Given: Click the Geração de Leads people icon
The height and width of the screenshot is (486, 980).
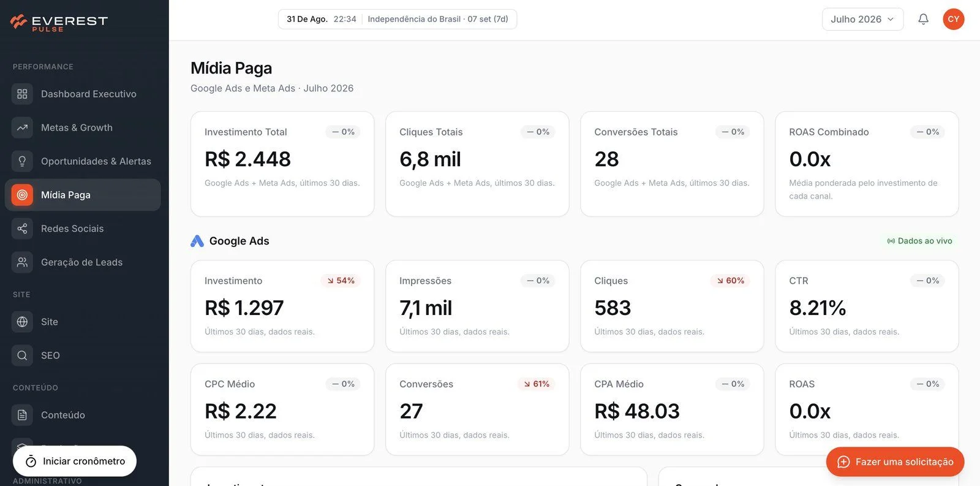Looking at the screenshot, I should click(x=22, y=262).
